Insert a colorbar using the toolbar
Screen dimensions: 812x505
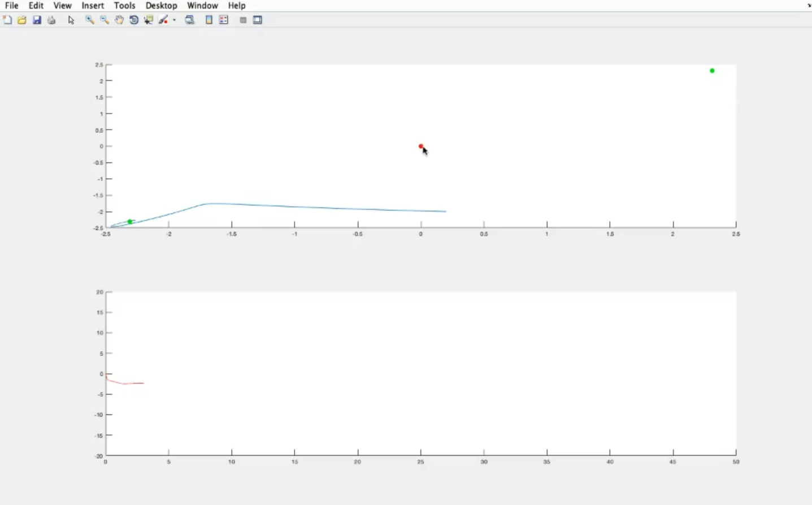209,20
